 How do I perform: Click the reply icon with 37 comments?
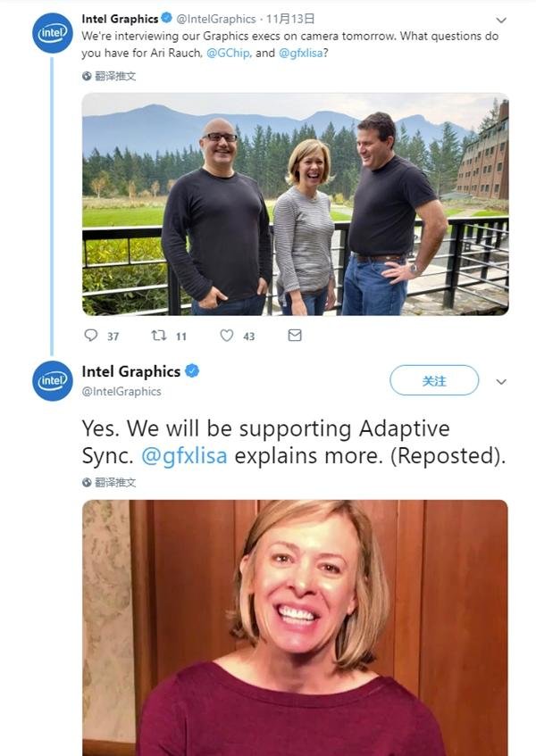(x=91, y=336)
